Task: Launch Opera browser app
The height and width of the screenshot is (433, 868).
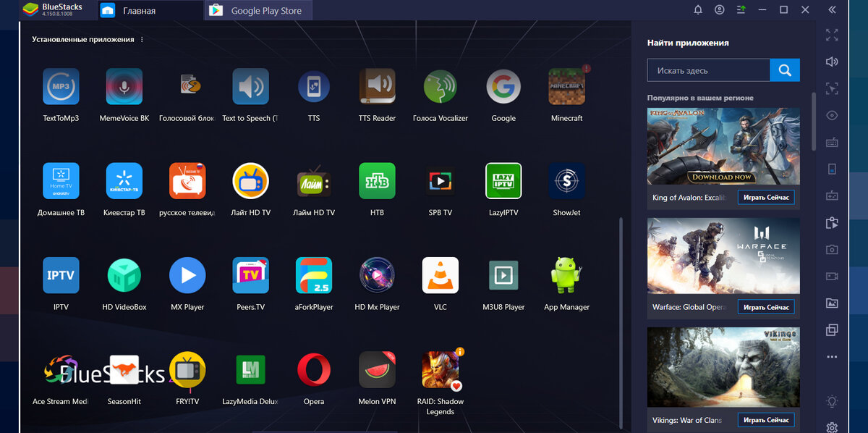Action: (x=314, y=370)
